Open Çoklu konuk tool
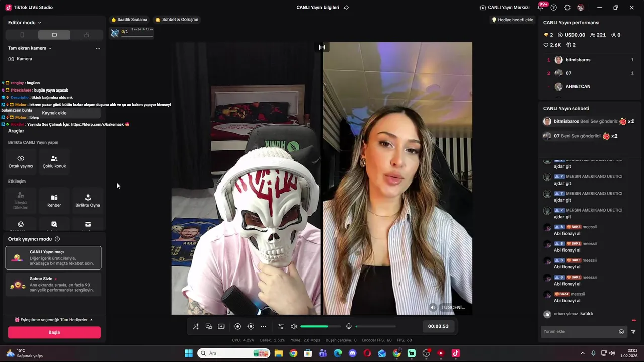Viewport: 644px width, 362px height. point(54,161)
